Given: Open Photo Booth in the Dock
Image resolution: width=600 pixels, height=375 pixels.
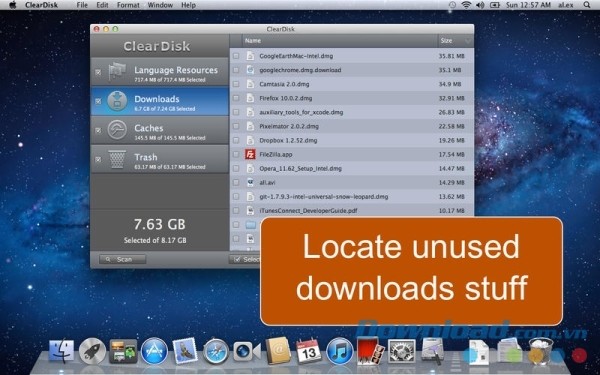Looking at the screenshot, I should (370, 351).
